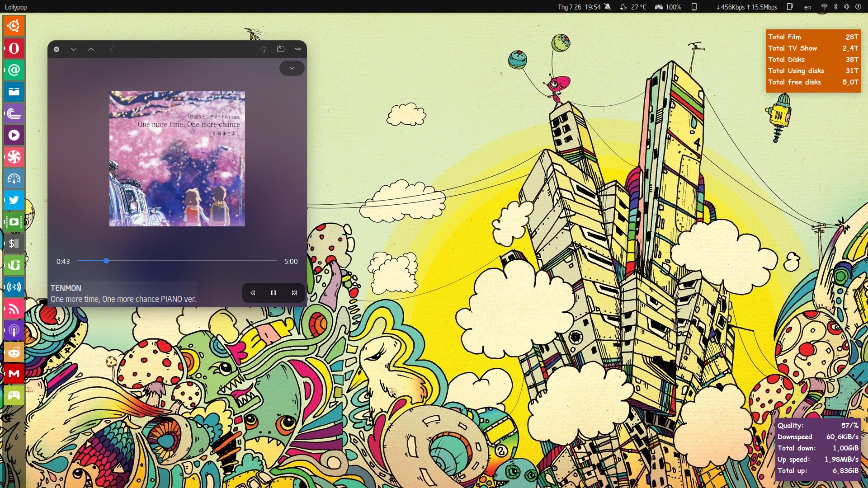Go back to the previous track

(x=253, y=293)
